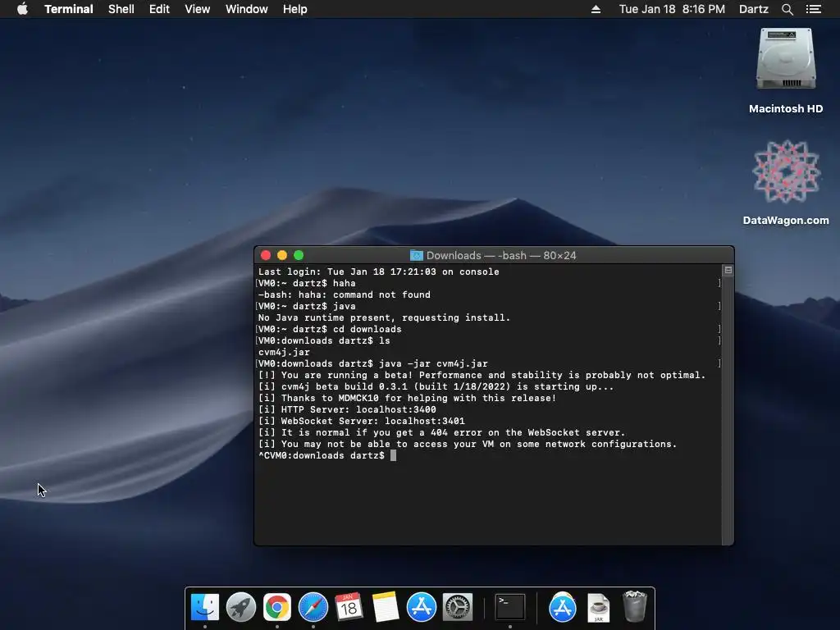Click the date and time in menu bar
Viewport: 840px width, 630px height.
(x=672, y=9)
